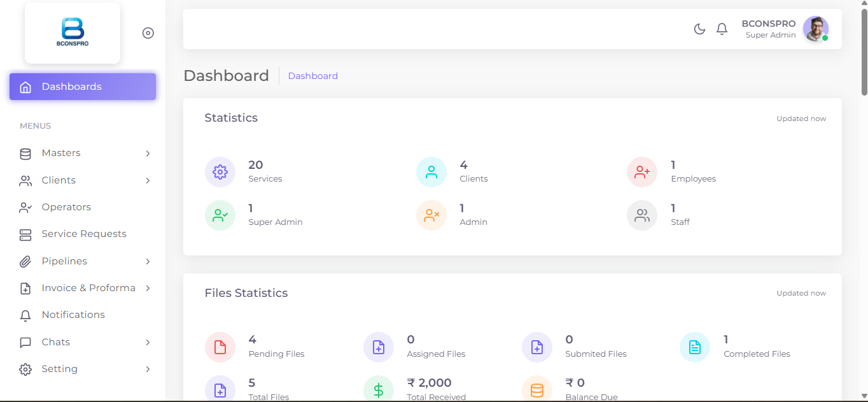
Task: Open notifications bell in top header
Action: [722, 29]
